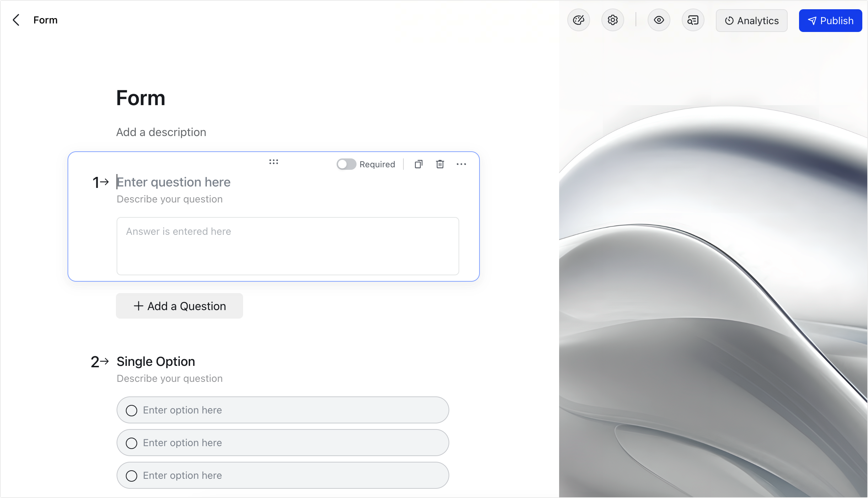The height and width of the screenshot is (498, 868).
Task: Click the Add a description field
Action: [161, 132]
